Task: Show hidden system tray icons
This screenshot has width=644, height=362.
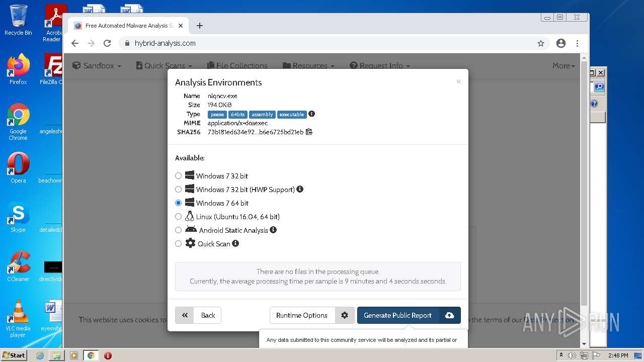Action: point(561,355)
